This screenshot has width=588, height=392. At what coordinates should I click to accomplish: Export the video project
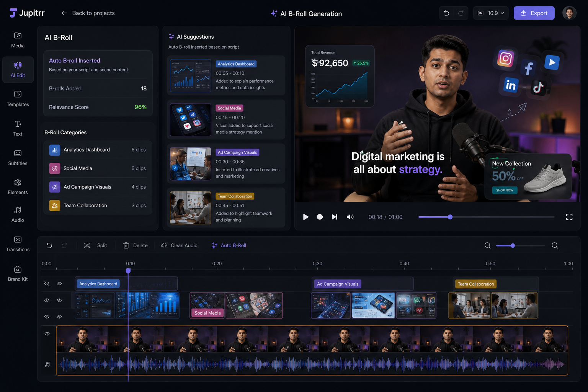pyautogui.click(x=534, y=13)
